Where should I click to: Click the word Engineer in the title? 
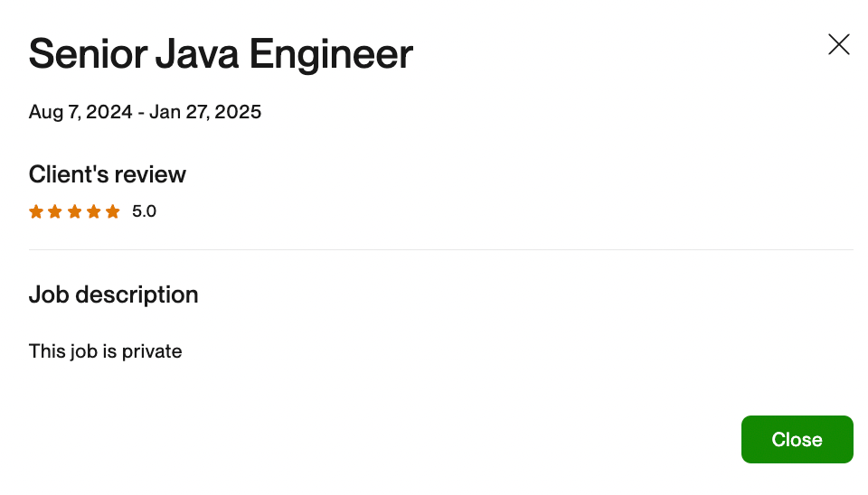pos(331,55)
